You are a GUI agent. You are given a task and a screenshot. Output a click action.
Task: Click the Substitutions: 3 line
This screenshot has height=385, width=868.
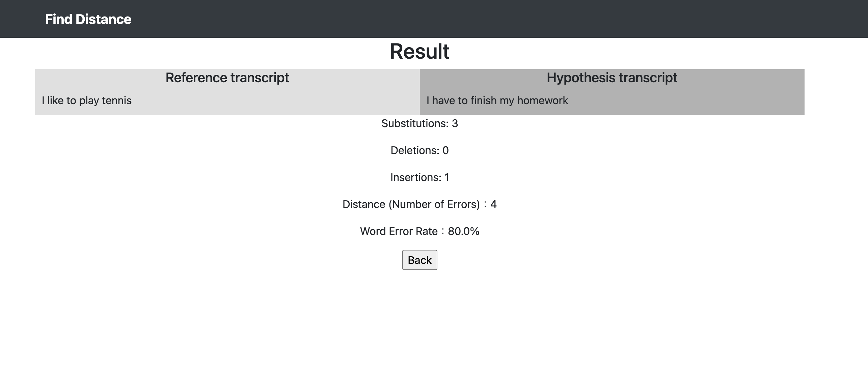[x=419, y=123]
